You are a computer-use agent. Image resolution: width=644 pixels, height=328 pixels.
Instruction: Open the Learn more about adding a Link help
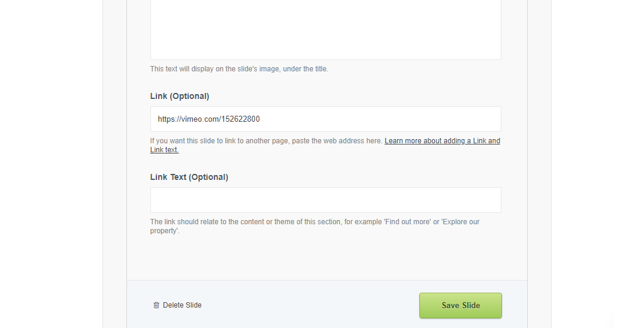click(x=442, y=141)
